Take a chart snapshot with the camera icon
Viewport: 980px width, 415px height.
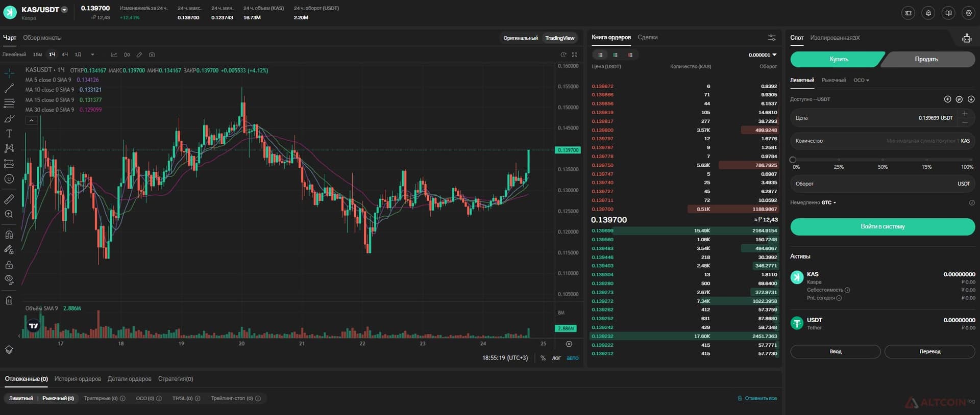tap(152, 55)
